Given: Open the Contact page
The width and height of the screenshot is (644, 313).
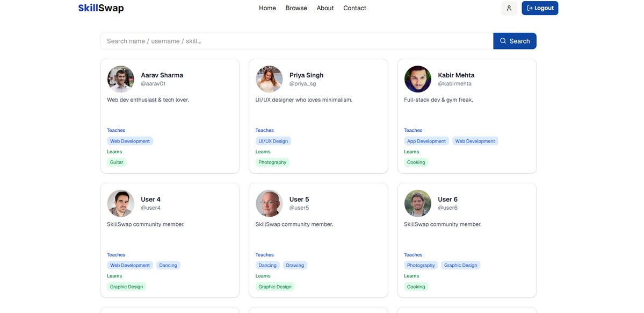Looking at the screenshot, I should (x=355, y=8).
